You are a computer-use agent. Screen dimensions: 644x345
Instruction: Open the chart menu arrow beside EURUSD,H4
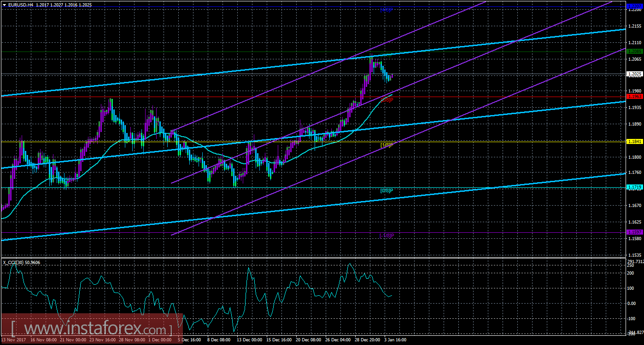tap(4, 4)
